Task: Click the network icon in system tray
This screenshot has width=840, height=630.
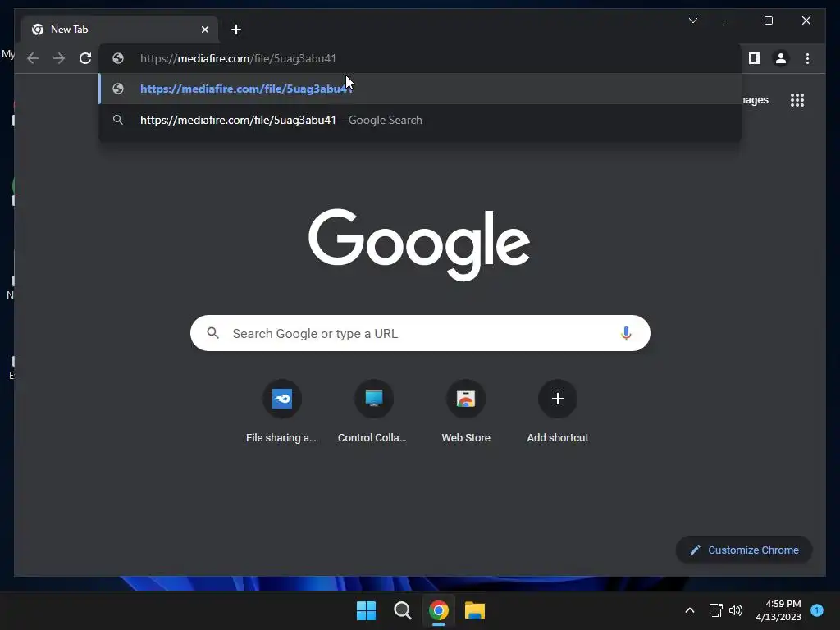Action: [715, 610]
